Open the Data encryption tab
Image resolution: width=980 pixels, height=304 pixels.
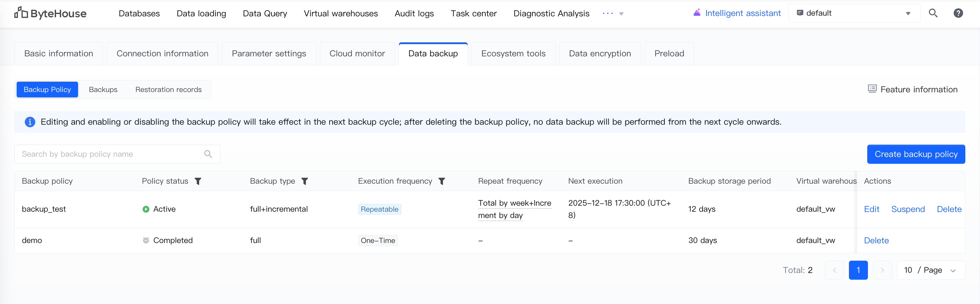pos(599,54)
